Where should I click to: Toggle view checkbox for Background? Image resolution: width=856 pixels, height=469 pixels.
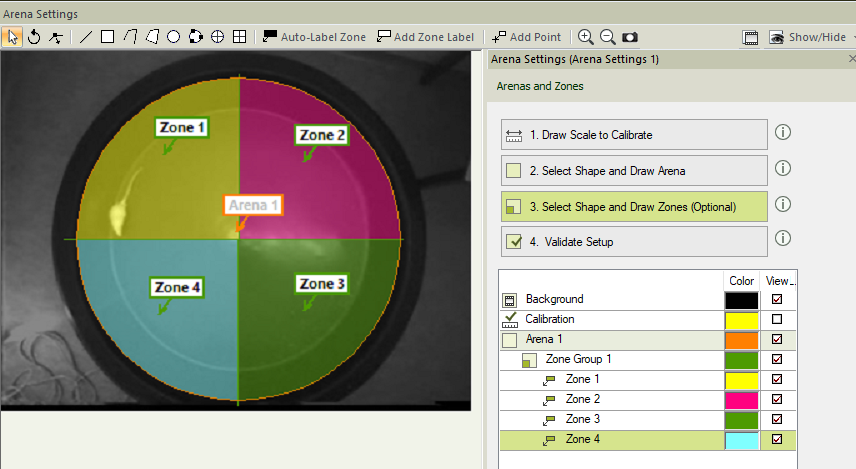pos(777,299)
